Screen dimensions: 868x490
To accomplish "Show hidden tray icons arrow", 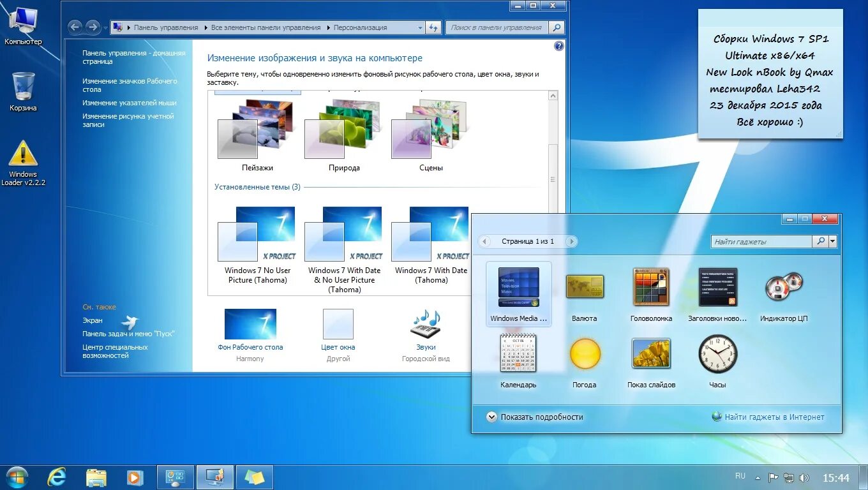I will (x=758, y=477).
